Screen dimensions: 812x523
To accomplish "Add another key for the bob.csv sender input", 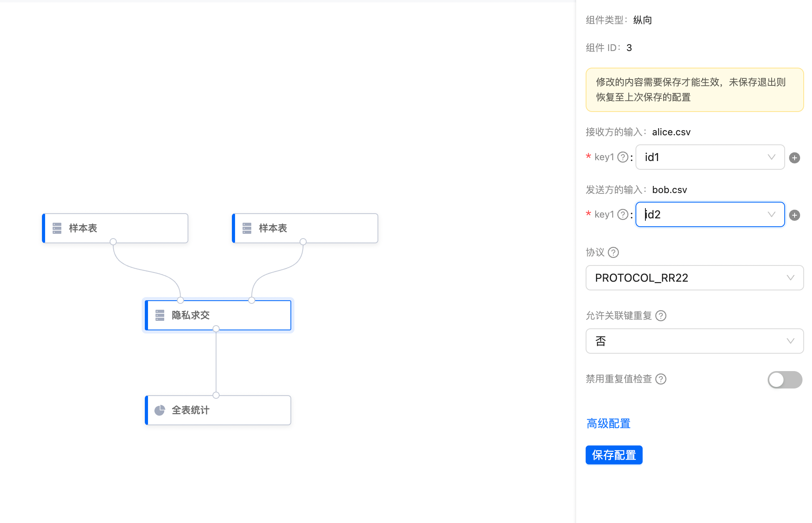I will click(x=794, y=215).
